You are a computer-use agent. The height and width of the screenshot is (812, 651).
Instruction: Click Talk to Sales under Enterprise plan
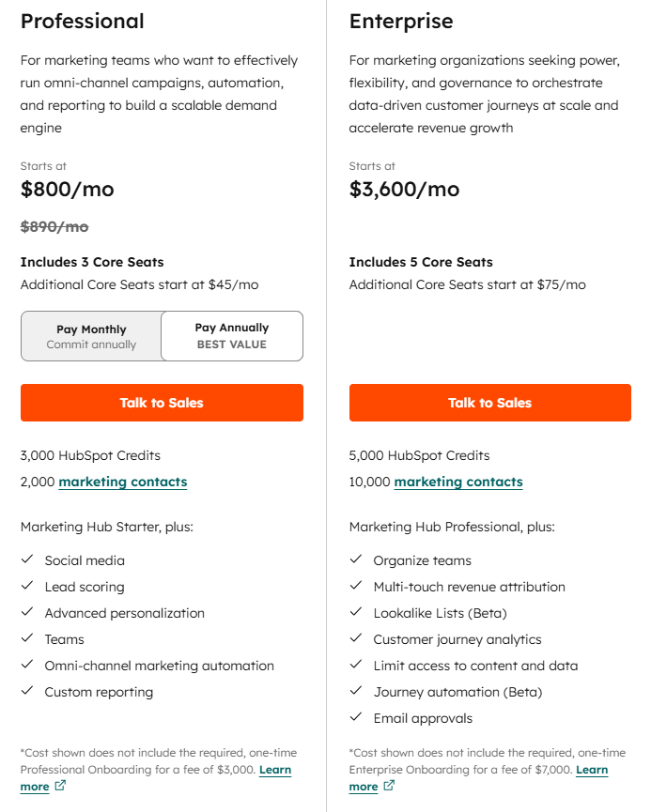pyautogui.click(x=489, y=403)
